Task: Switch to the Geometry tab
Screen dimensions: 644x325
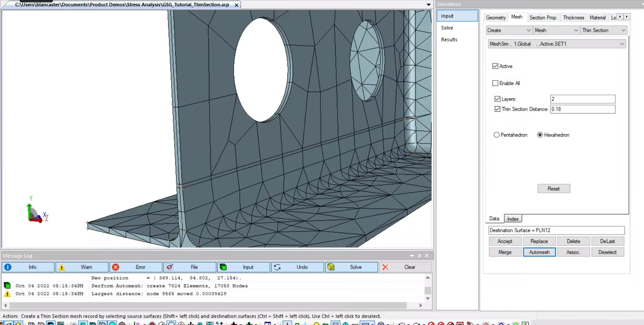Action: click(x=496, y=18)
